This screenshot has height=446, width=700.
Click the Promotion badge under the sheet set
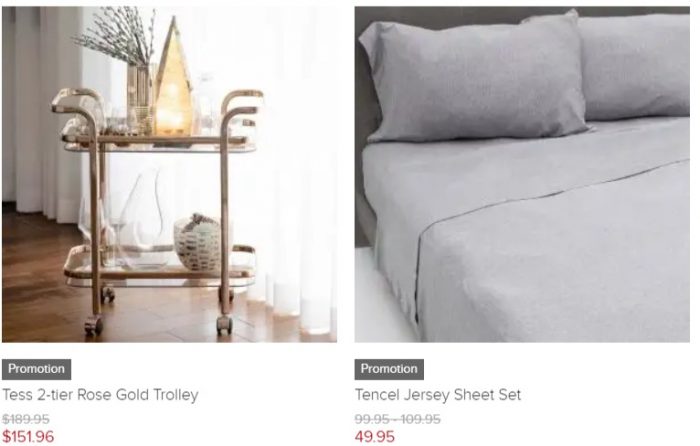coord(389,369)
